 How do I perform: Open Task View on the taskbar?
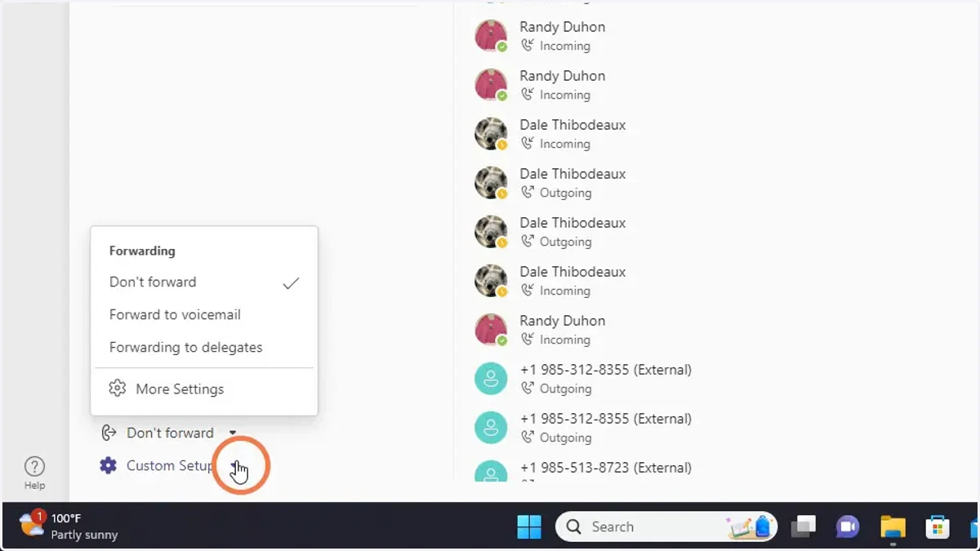coord(804,527)
